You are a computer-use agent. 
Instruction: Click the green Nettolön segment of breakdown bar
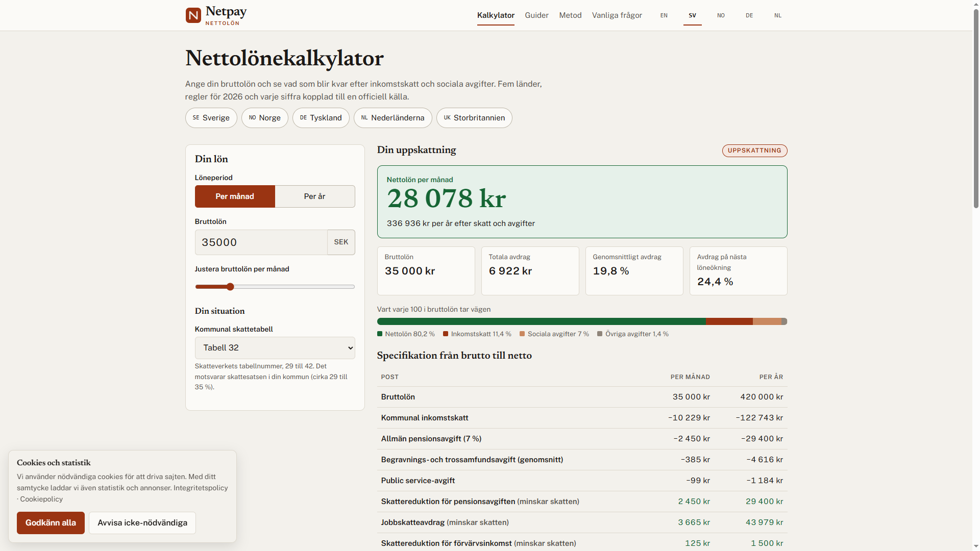[x=541, y=321]
